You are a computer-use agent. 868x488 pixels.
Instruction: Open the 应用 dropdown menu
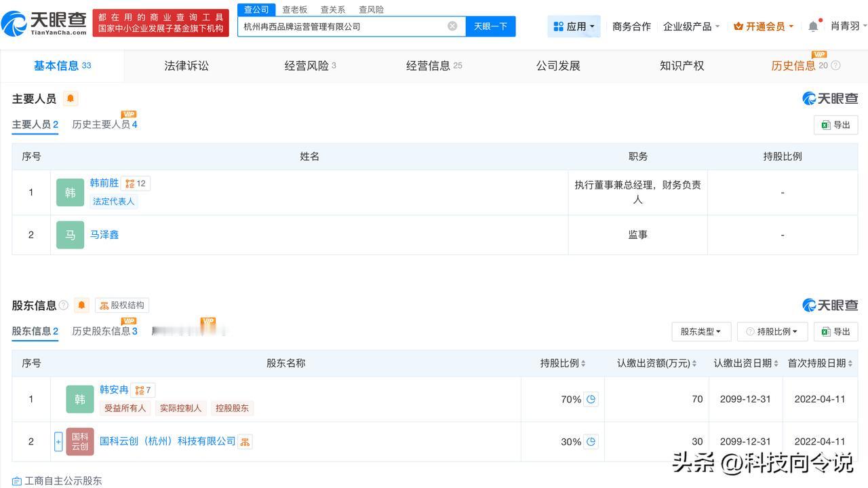(574, 26)
